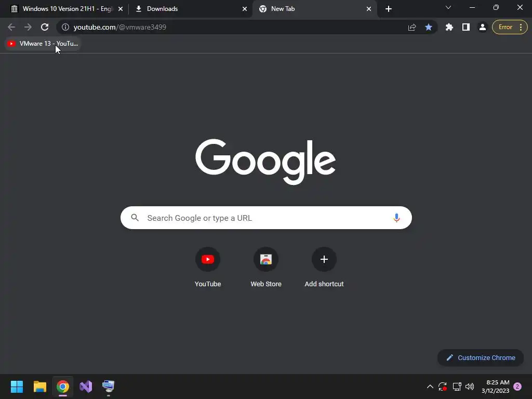This screenshot has height=399, width=532.
Task: Open the profile avatar menu
Action: (483, 27)
